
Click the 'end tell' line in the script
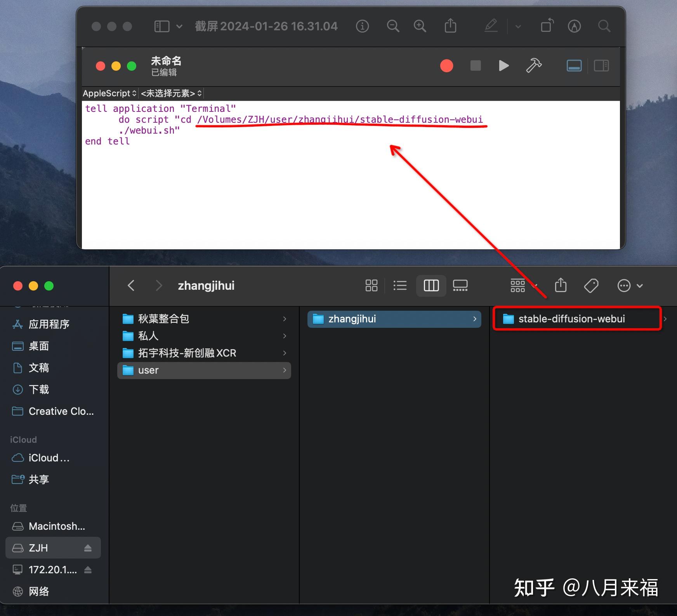(108, 141)
